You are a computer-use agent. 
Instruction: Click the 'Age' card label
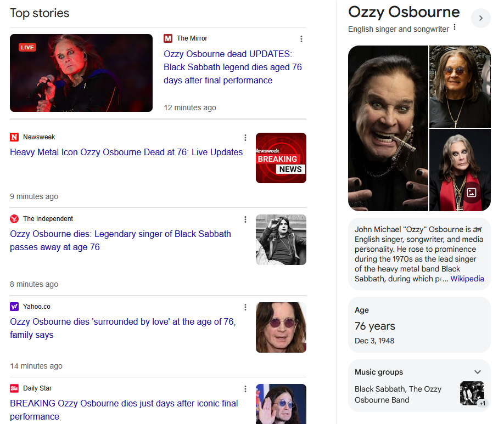pyautogui.click(x=362, y=310)
